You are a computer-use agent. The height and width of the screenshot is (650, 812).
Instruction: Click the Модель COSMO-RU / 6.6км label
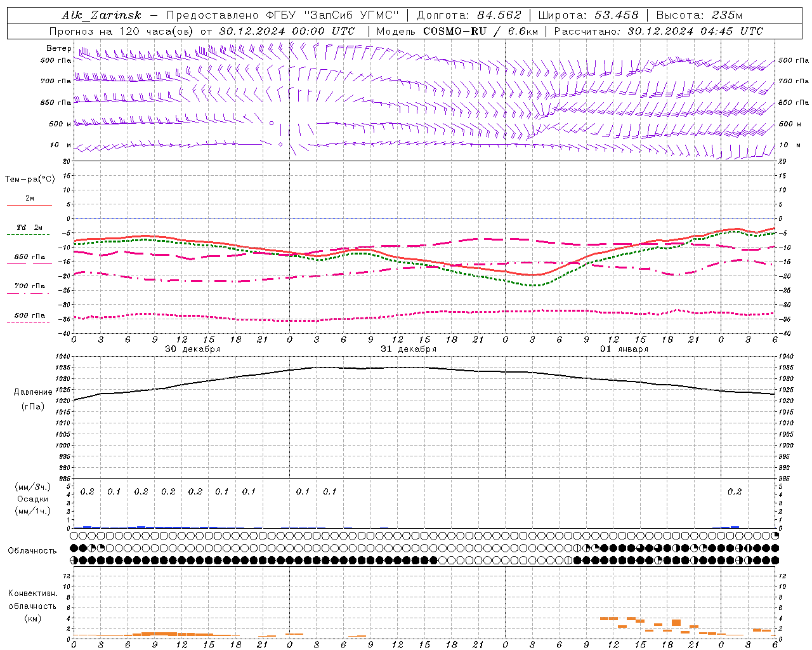457,31
